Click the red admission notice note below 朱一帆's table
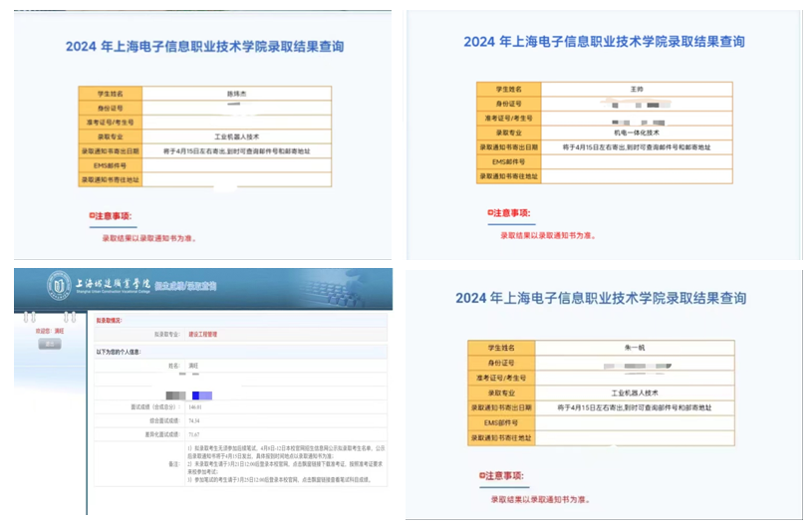The width and height of the screenshot is (812, 527). [x=541, y=499]
